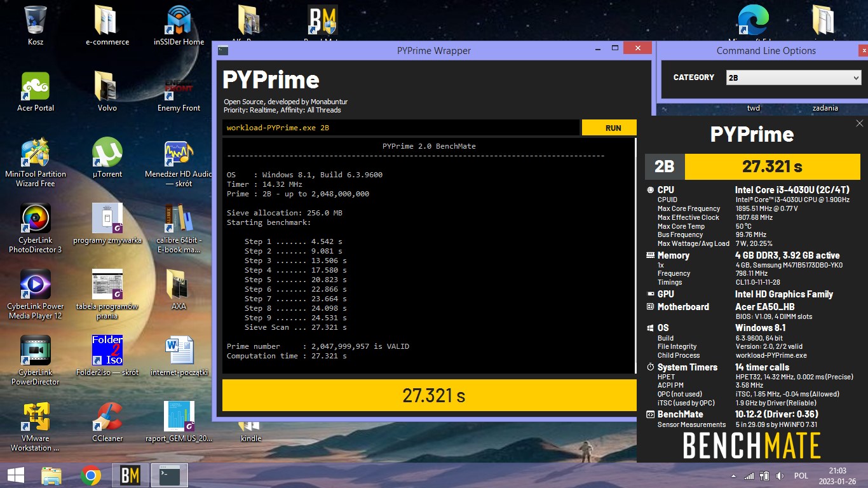This screenshot has width=868, height=488.
Task: Click network signal icon in tray
Action: coord(750,476)
